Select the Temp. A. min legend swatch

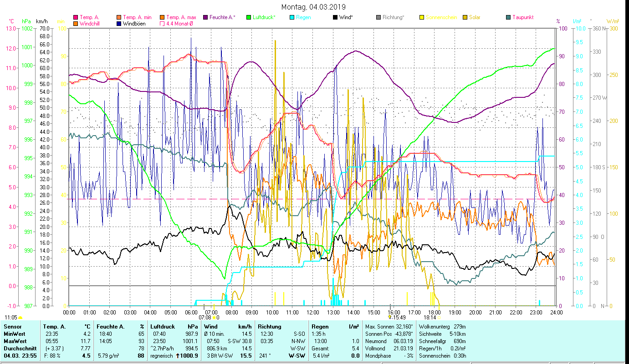[x=119, y=18]
